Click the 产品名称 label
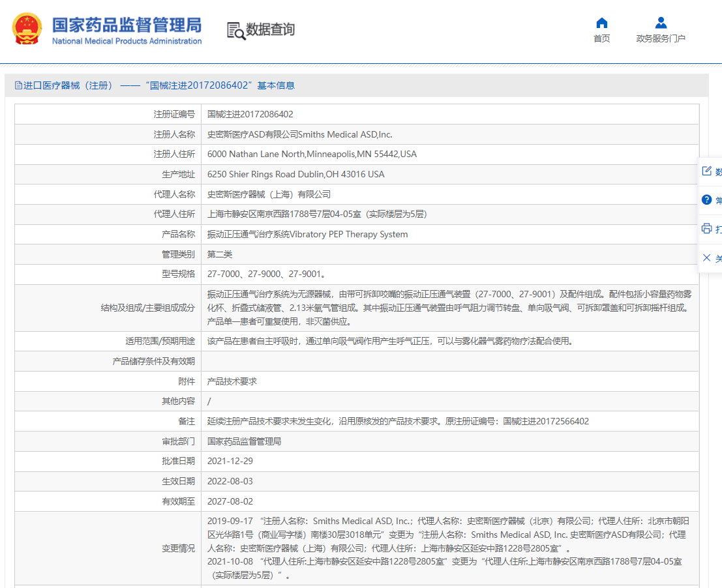The height and width of the screenshot is (588, 722). point(178,234)
